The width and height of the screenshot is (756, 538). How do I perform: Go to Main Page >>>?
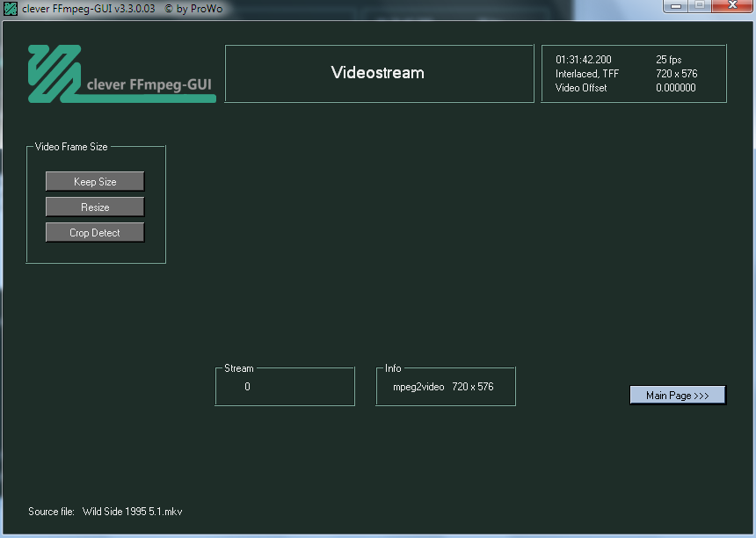point(678,396)
